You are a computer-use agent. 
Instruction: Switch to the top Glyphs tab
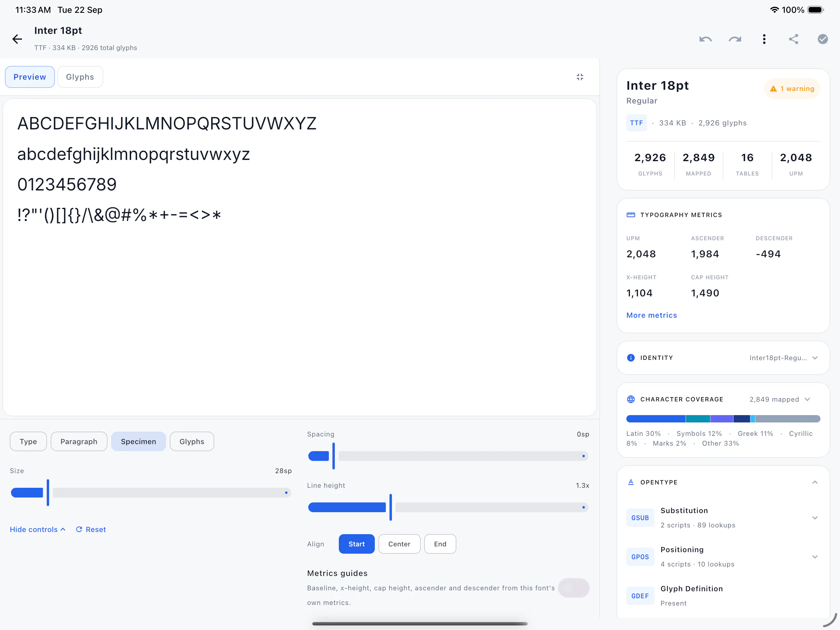click(x=80, y=77)
